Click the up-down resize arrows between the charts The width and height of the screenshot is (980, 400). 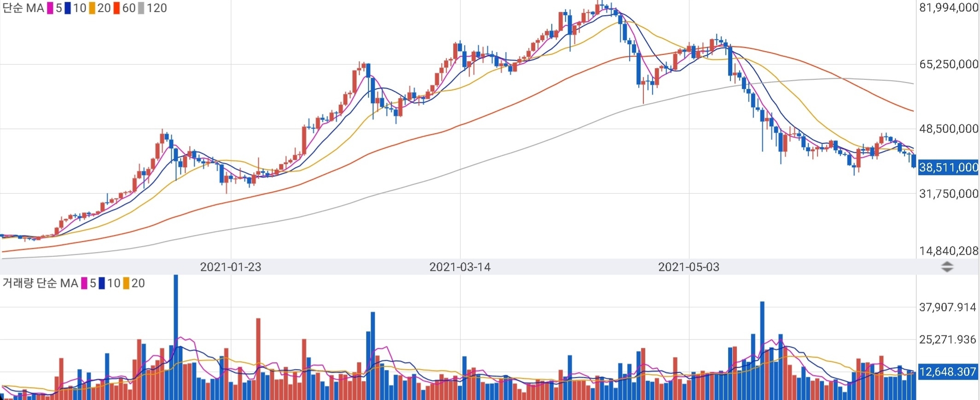pos(947,267)
